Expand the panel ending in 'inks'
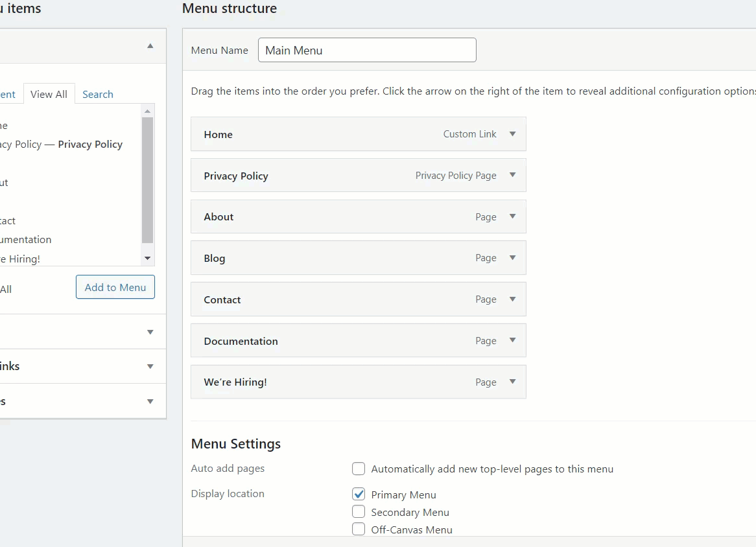The image size is (756, 547). (150, 367)
